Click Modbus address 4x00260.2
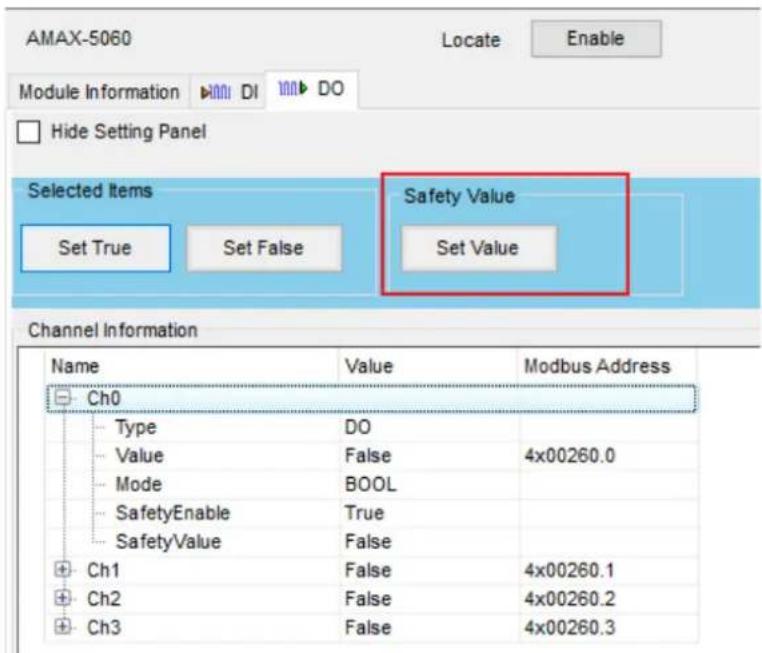 (x=570, y=599)
